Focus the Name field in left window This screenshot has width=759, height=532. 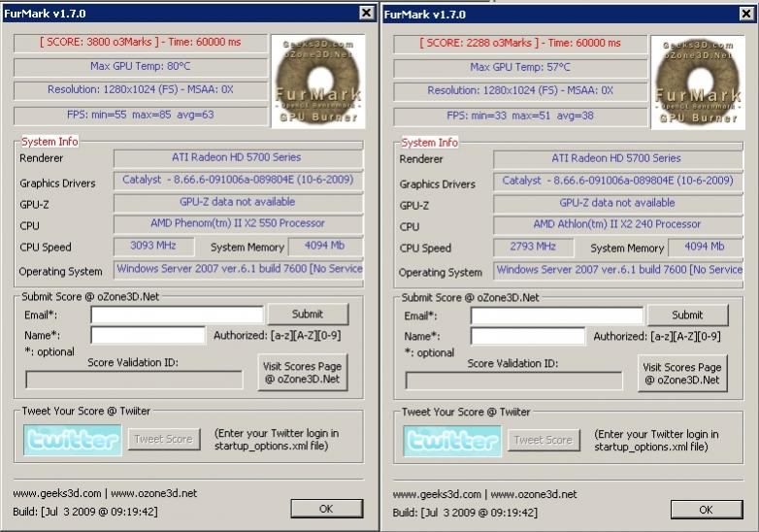point(148,335)
